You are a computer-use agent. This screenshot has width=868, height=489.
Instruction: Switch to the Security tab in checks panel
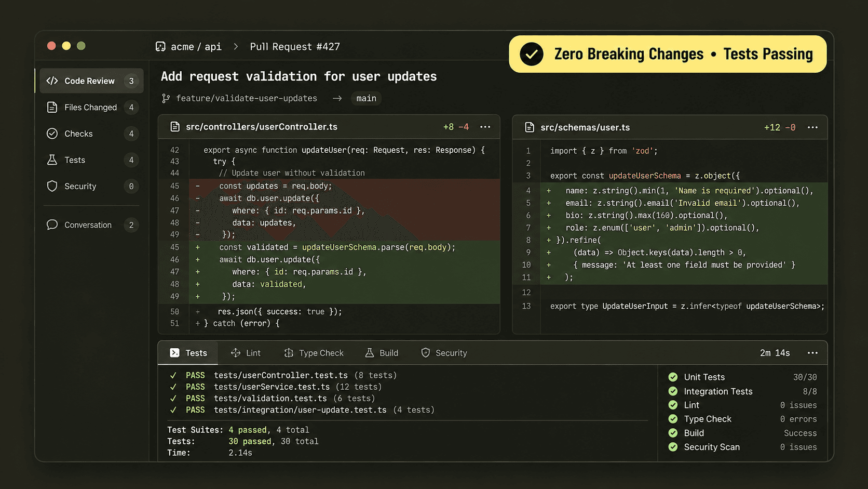[444, 353]
